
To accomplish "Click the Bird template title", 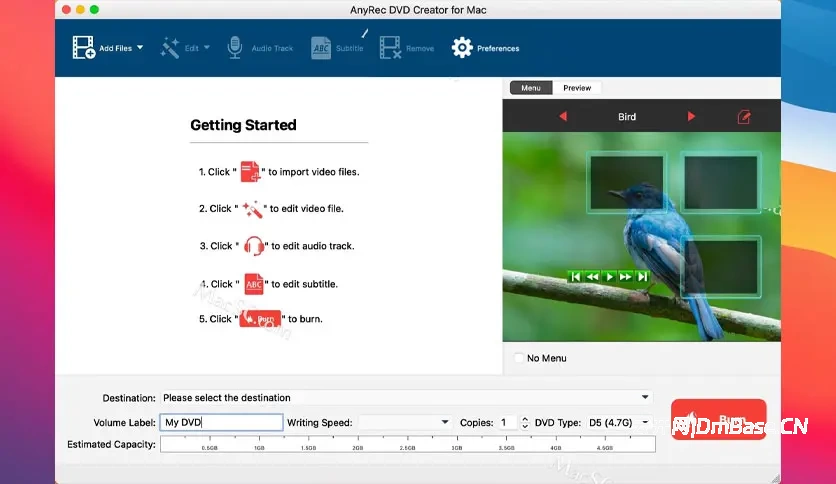I will (x=627, y=117).
